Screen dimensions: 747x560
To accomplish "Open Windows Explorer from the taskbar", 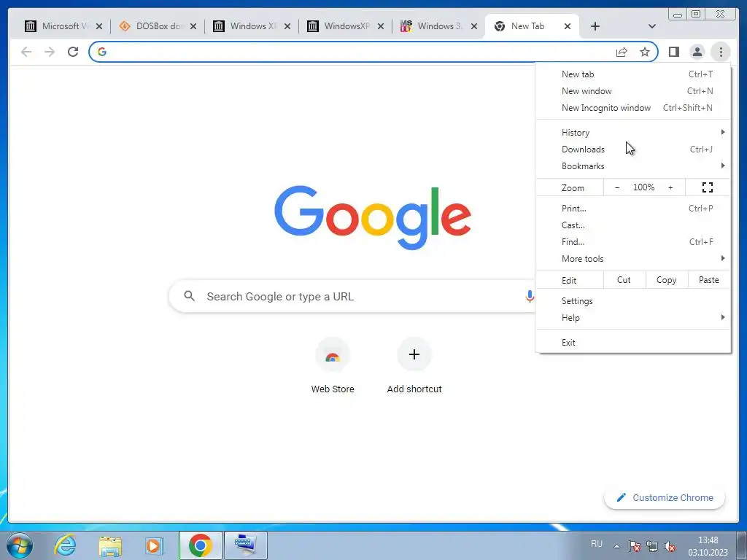I will click(110, 545).
